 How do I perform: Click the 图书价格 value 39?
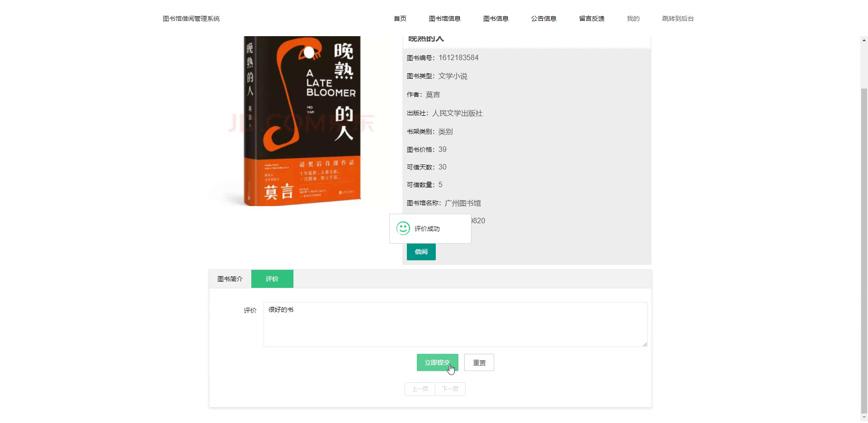pos(443,149)
